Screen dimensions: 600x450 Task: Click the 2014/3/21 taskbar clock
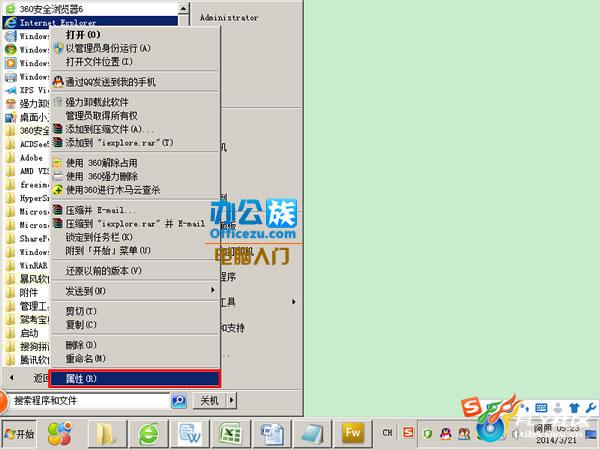pyautogui.click(x=556, y=440)
